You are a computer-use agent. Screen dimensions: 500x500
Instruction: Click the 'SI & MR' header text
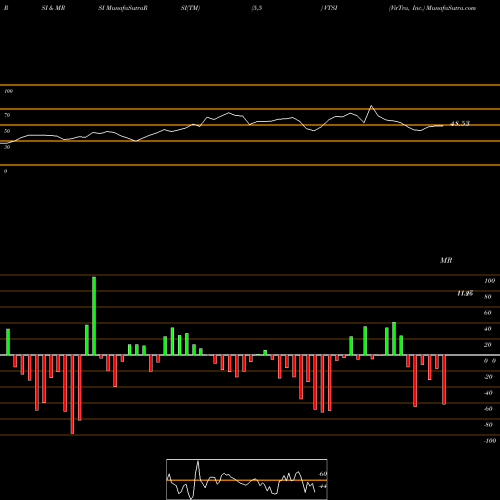(53, 8)
